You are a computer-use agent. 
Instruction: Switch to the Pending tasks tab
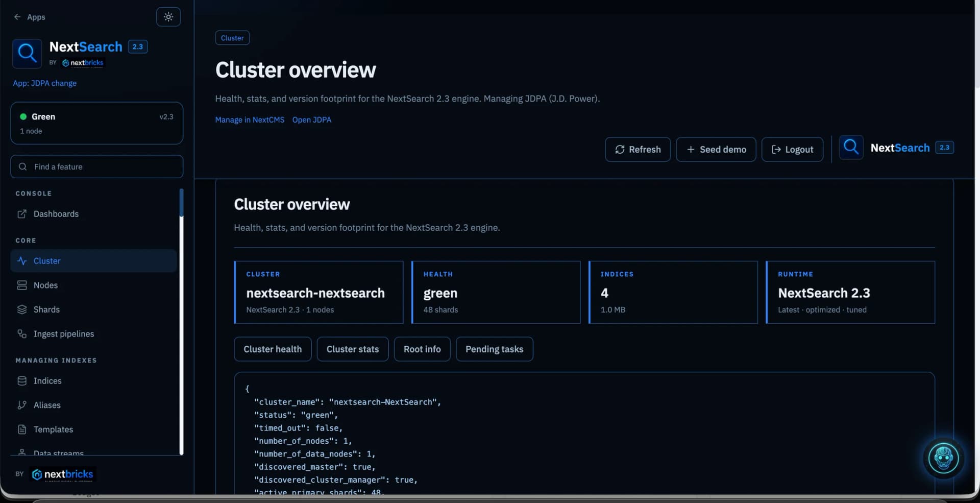495,349
